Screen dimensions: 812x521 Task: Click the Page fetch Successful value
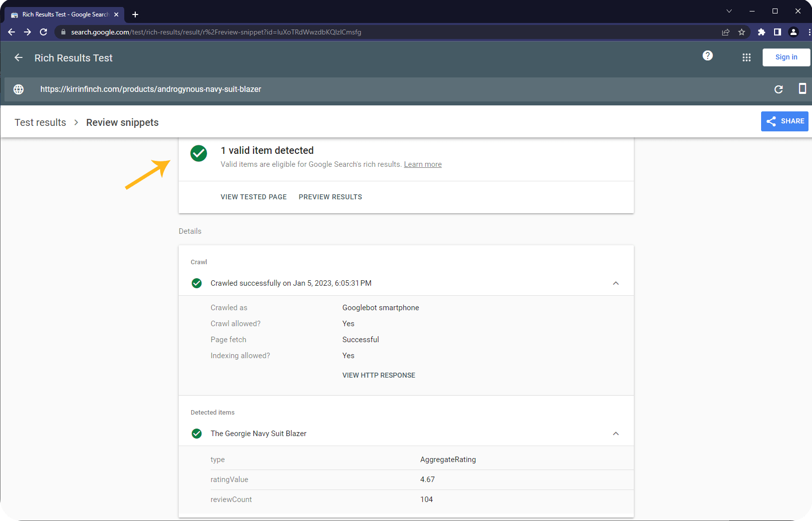click(360, 340)
